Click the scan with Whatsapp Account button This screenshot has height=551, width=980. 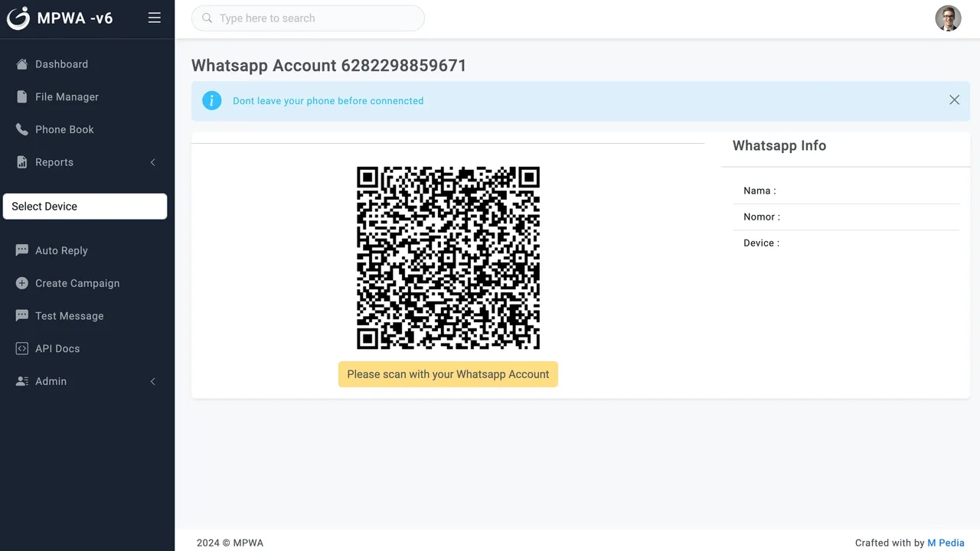448,374
